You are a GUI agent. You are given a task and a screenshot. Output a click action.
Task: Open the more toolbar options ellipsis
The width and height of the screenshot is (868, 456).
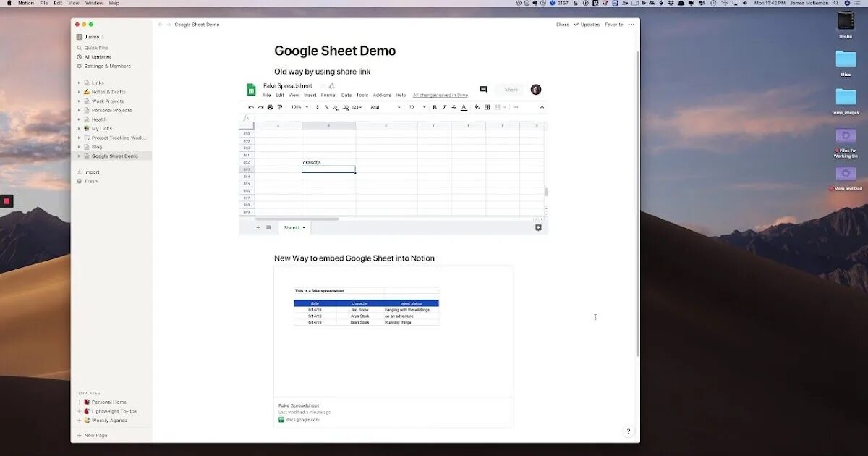pos(516,107)
